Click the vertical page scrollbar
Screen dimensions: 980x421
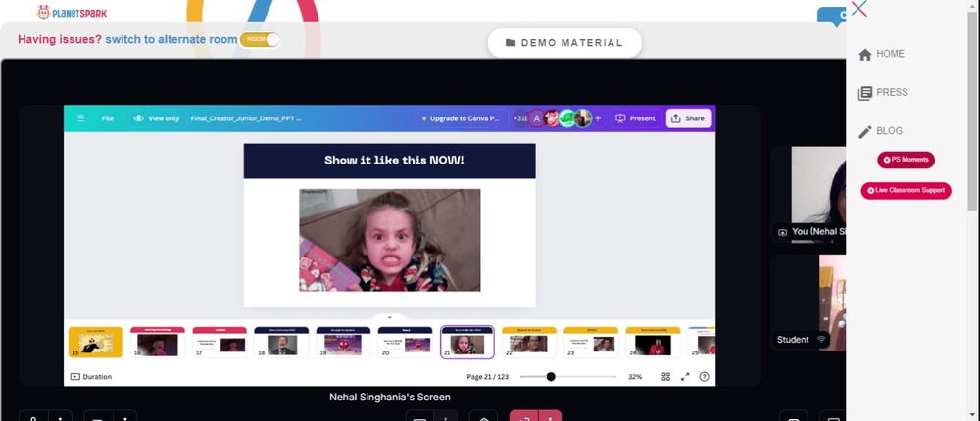coord(973,113)
